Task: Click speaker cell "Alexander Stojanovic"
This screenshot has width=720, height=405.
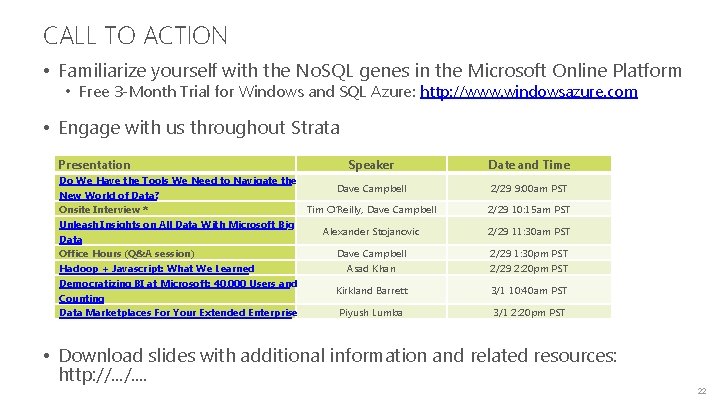Action: pos(371,232)
